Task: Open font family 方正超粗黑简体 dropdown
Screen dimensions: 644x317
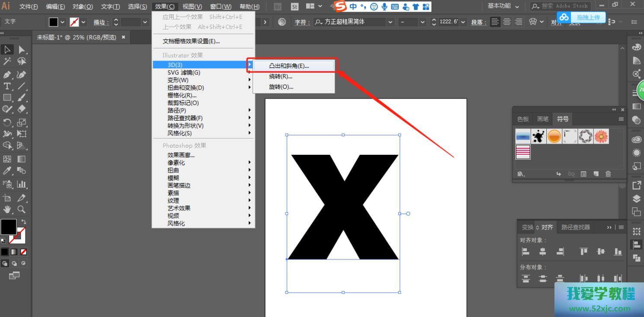Action: [391, 22]
